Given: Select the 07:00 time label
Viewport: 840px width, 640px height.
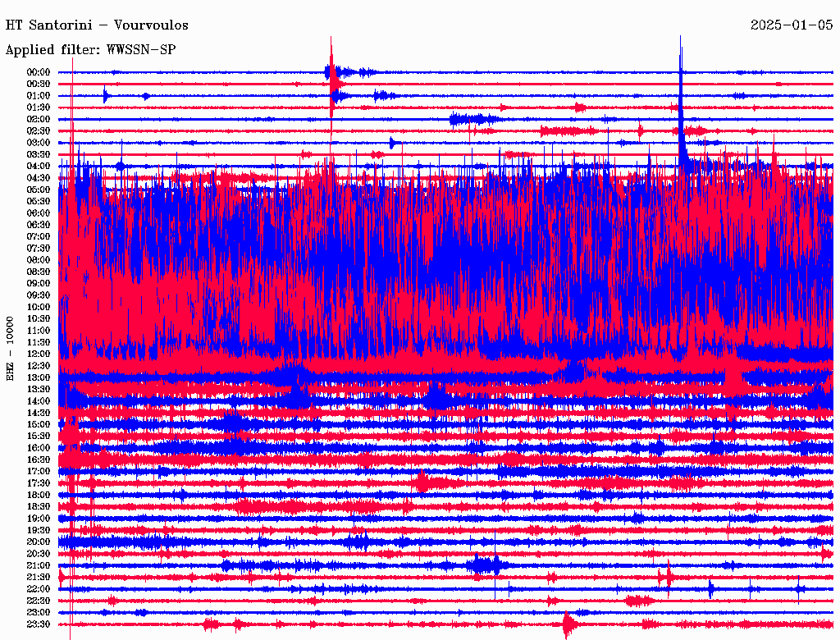Looking at the screenshot, I should coord(39,237).
